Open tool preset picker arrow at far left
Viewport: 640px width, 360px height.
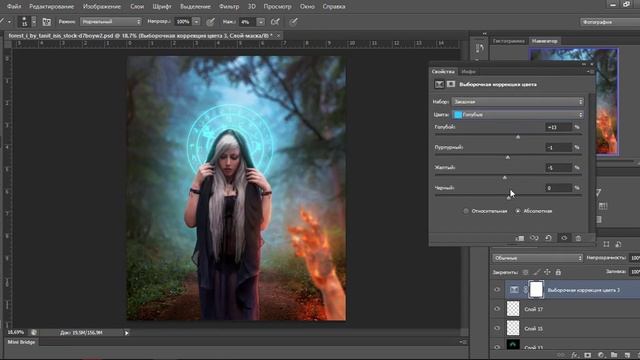pyautogui.click(x=9, y=22)
